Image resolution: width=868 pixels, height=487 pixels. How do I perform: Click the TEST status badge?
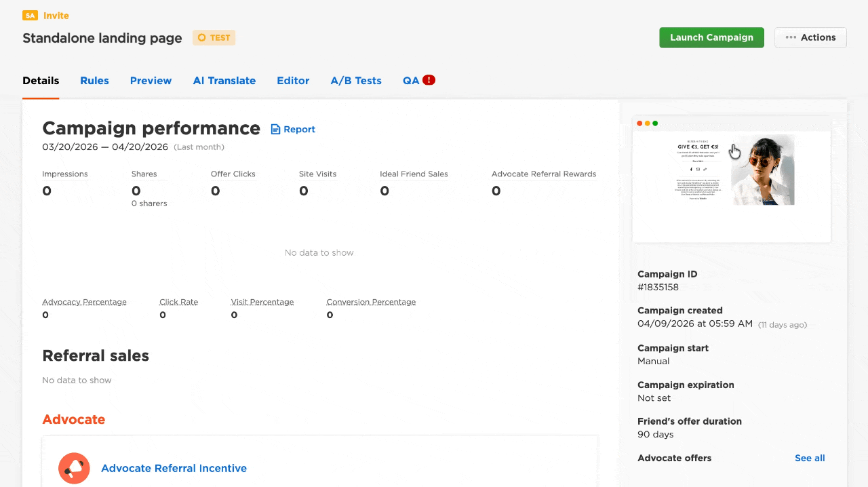(214, 38)
